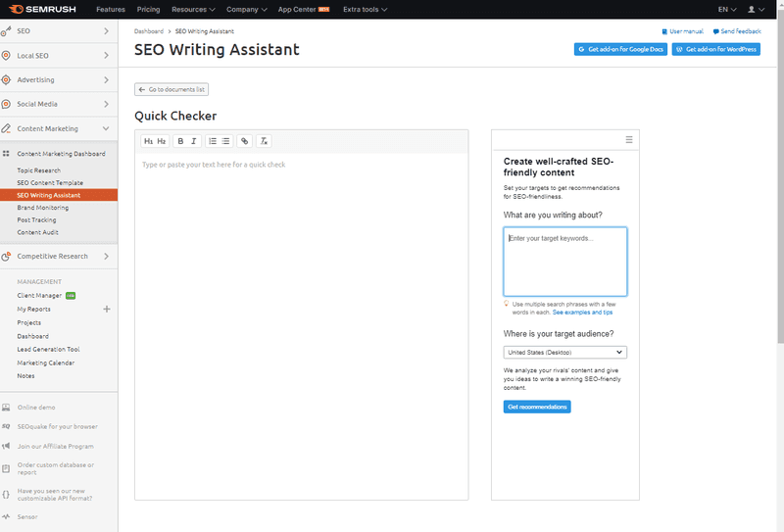Click the Content Marketing Dashboard grid icon
This screenshot has height=532, width=784.
pos(6,154)
